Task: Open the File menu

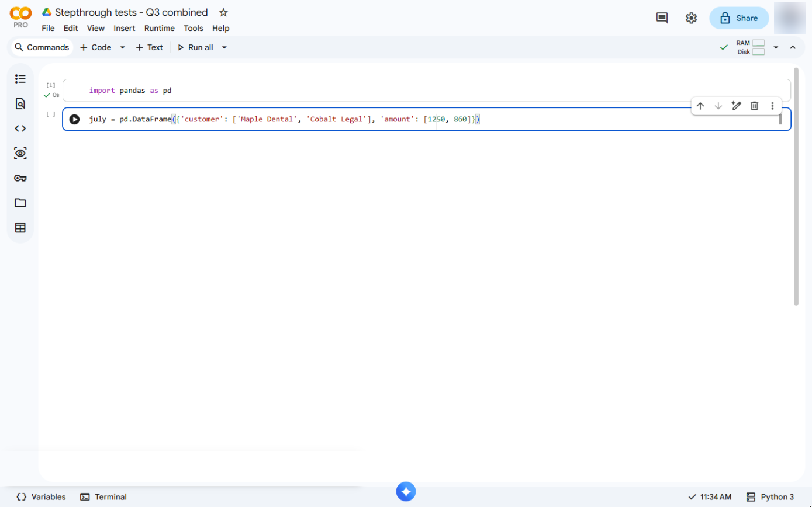Action: click(x=48, y=28)
